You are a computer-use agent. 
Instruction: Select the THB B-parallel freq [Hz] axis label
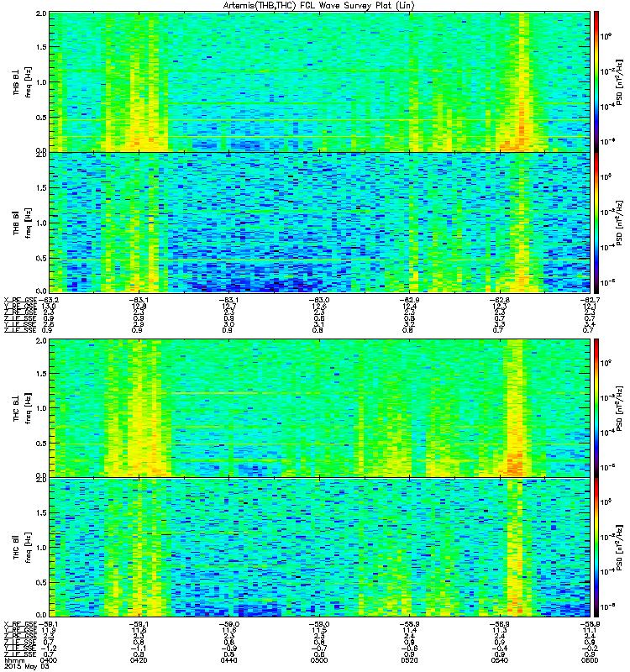pos(22,223)
